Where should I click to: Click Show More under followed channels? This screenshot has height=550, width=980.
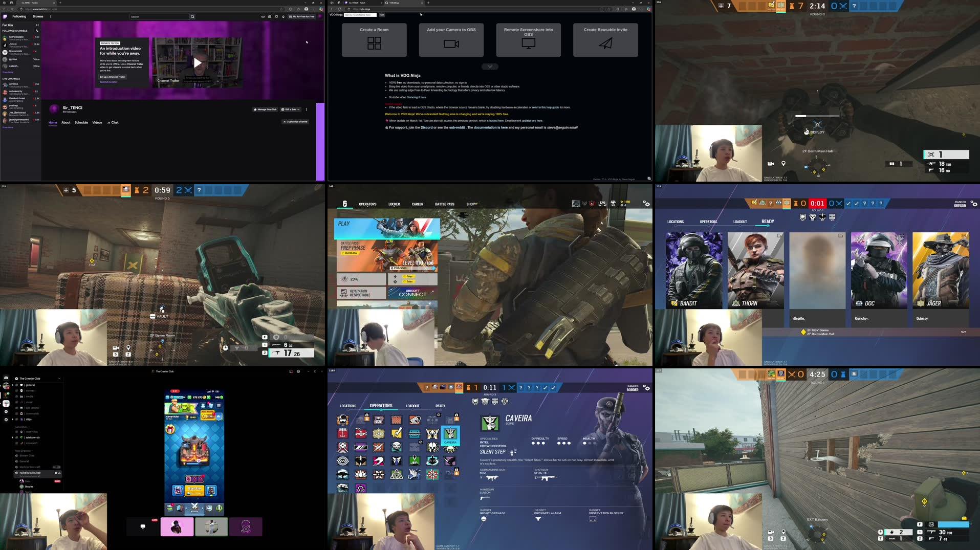8,72
